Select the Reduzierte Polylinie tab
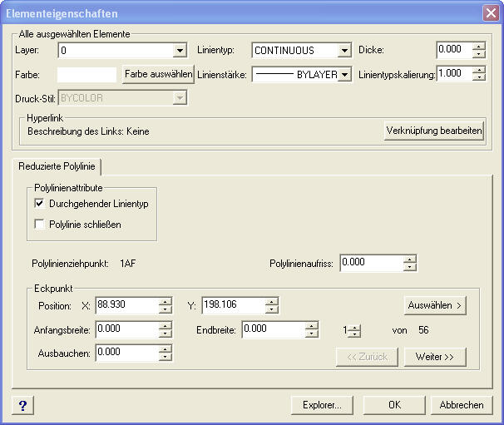The image size is (504, 425). 57,166
